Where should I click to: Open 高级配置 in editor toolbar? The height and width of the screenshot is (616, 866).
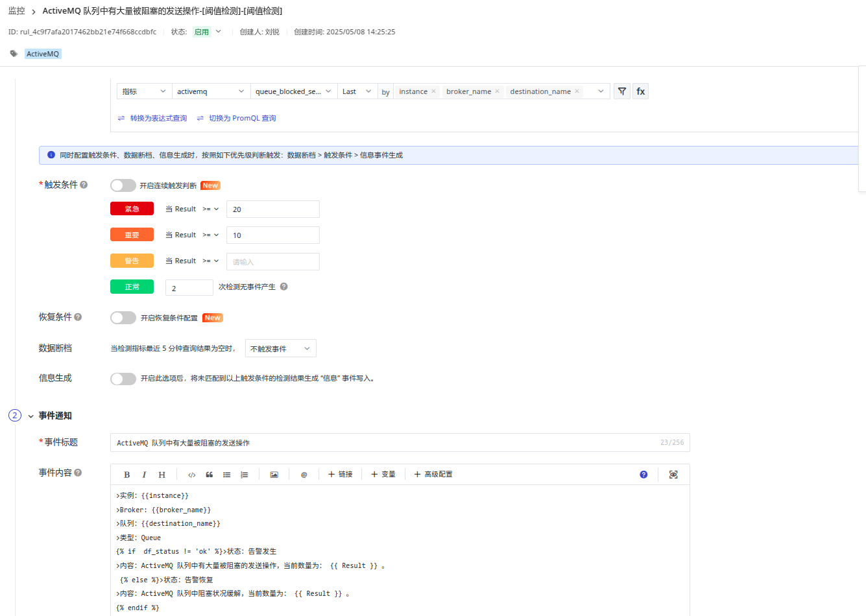coord(433,475)
